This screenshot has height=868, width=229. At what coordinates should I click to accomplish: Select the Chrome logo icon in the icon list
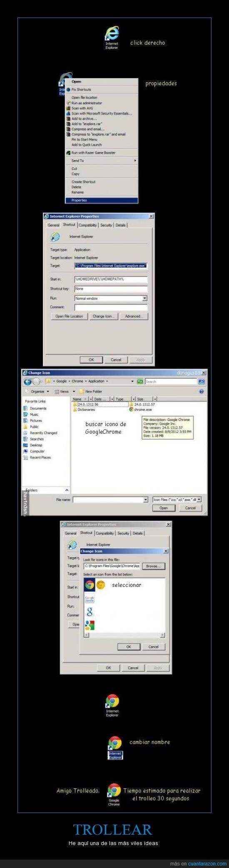[89, 585]
